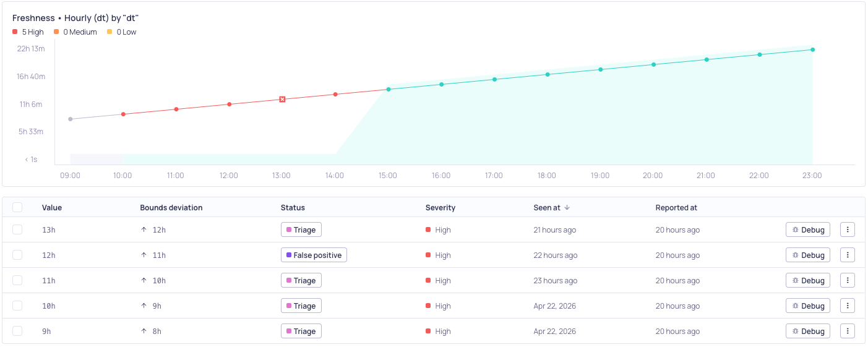Click the teal data point at 19:00
The width and height of the screenshot is (868, 347).
pyautogui.click(x=600, y=69)
